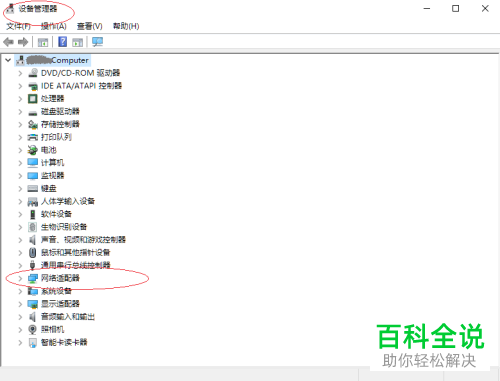The width and height of the screenshot is (500, 381).
Task: Select the 网络适配器 tree row
Action: (54, 278)
